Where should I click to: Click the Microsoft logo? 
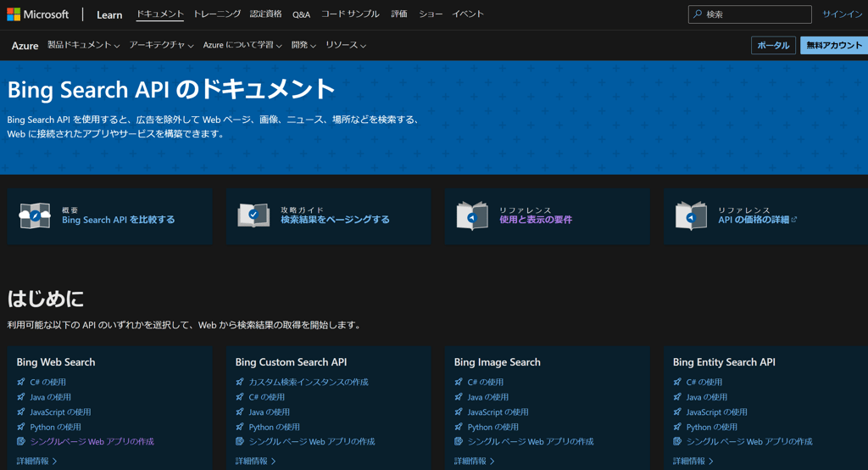click(x=37, y=14)
